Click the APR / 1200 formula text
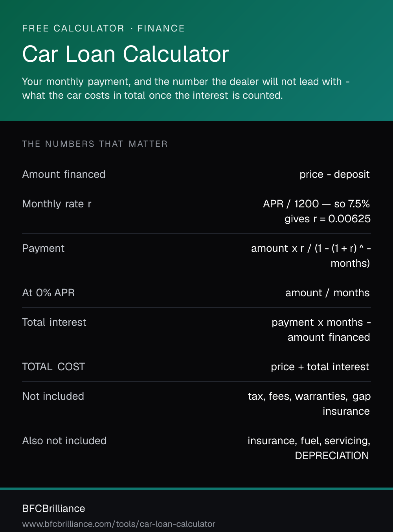Image resolution: width=393 pixels, height=532 pixels. (317, 211)
